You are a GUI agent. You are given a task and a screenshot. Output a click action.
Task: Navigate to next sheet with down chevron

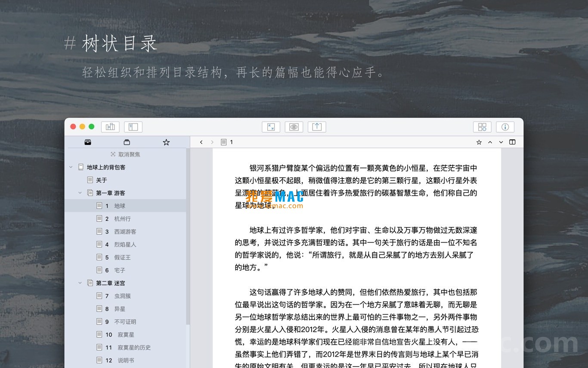(501, 142)
